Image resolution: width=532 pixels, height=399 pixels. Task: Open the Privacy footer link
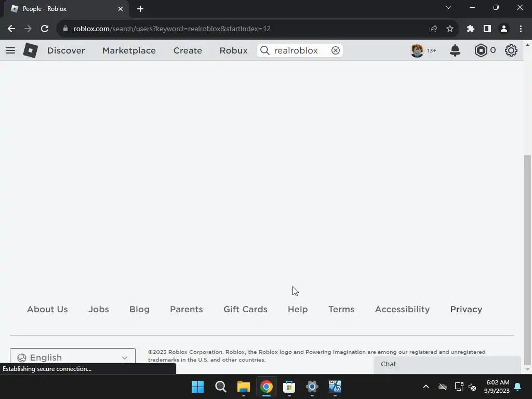tap(466, 310)
